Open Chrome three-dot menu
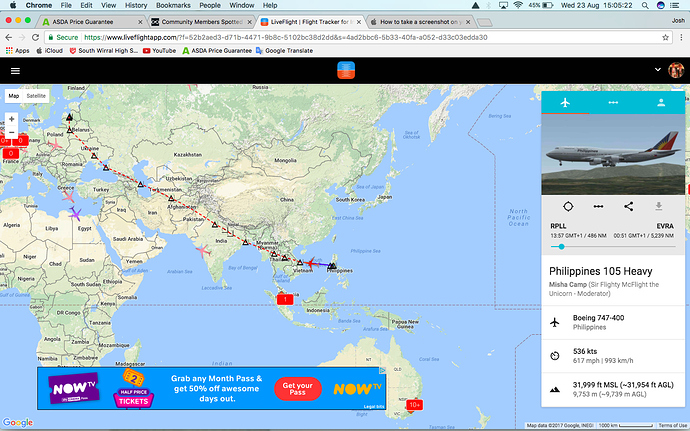This screenshot has width=690, height=431. click(x=681, y=37)
